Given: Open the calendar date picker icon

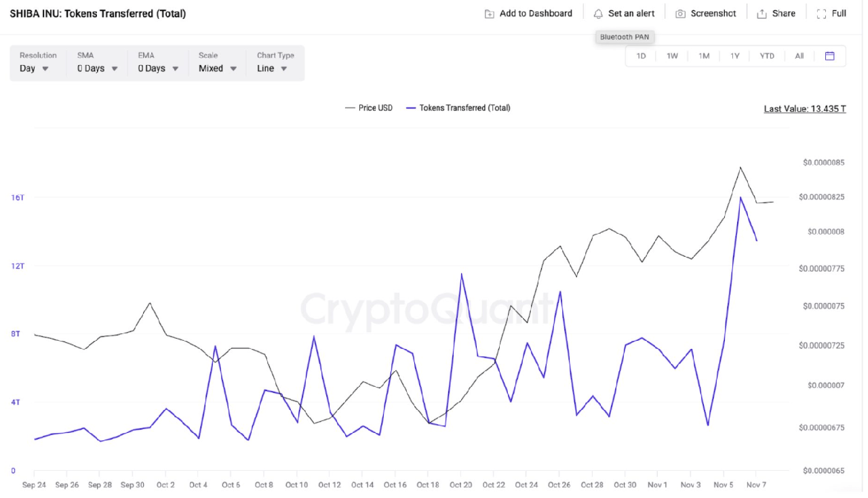Looking at the screenshot, I should coord(829,56).
